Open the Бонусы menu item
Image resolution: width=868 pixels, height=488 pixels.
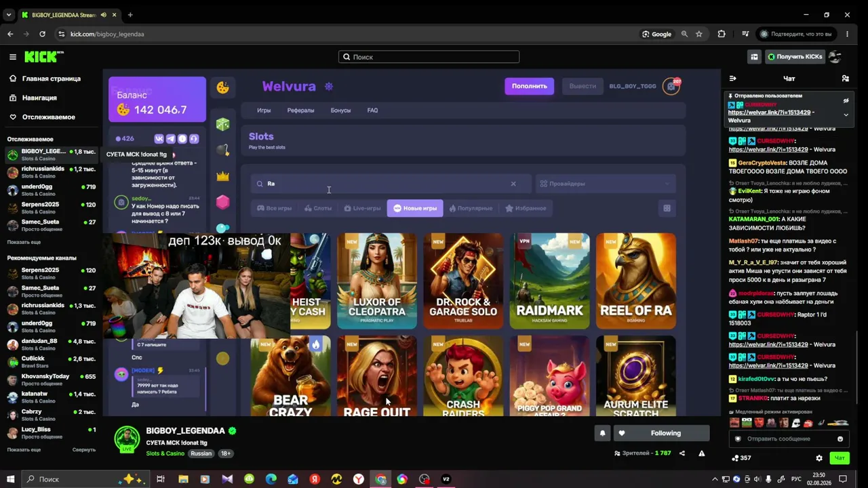click(x=340, y=110)
